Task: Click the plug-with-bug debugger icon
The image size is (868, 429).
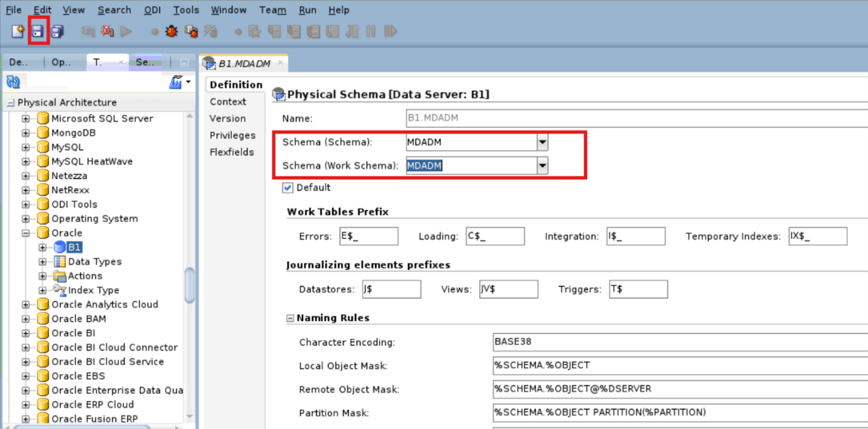Action: tap(191, 31)
